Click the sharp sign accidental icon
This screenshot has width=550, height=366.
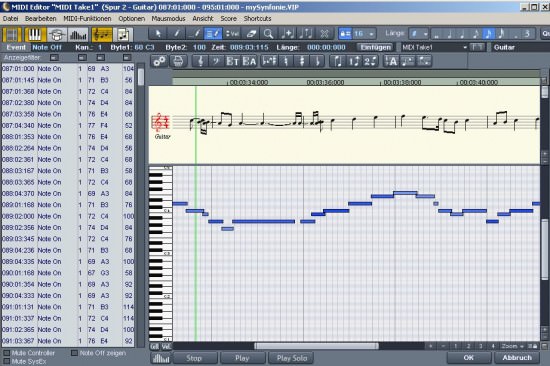[x=302, y=61]
